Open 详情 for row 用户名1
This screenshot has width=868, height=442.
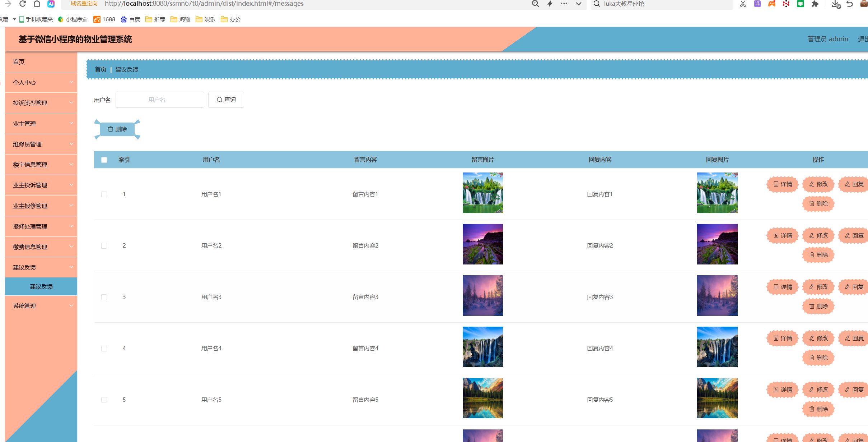click(x=783, y=184)
